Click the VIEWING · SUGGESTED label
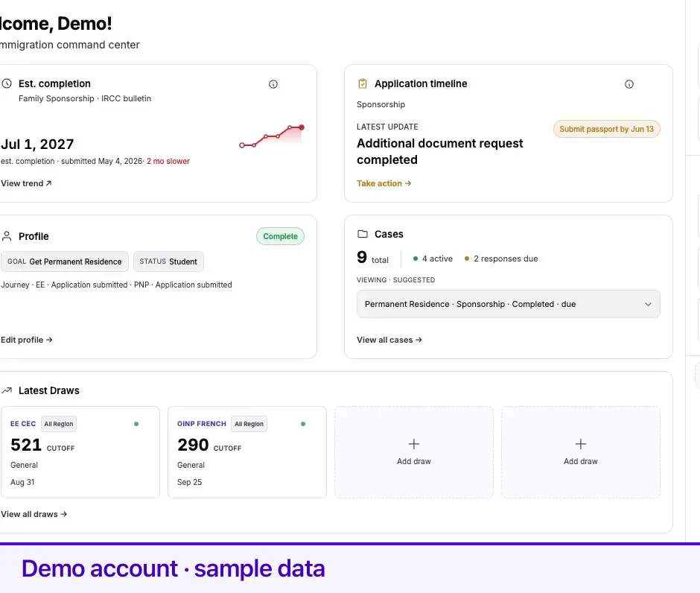 pos(395,280)
